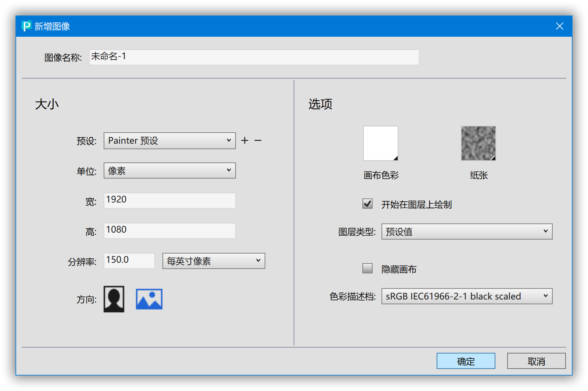Open the 图层类型 dropdown showing 预设值

(467, 232)
